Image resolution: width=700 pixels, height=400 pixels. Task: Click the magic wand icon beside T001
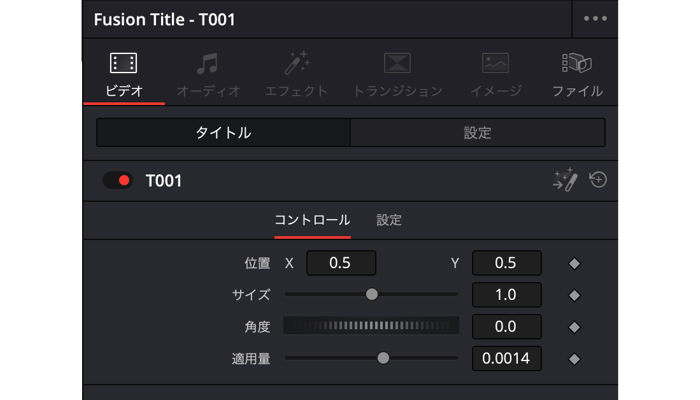tap(565, 180)
